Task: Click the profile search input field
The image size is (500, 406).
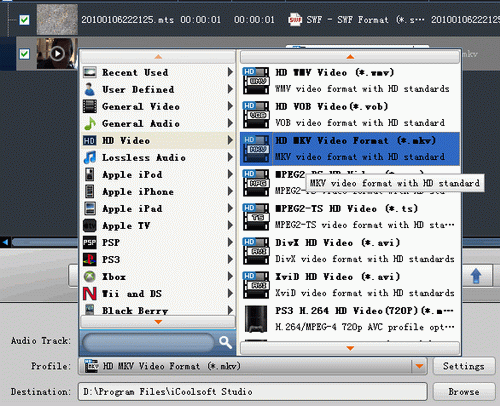Action: [149, 342]
